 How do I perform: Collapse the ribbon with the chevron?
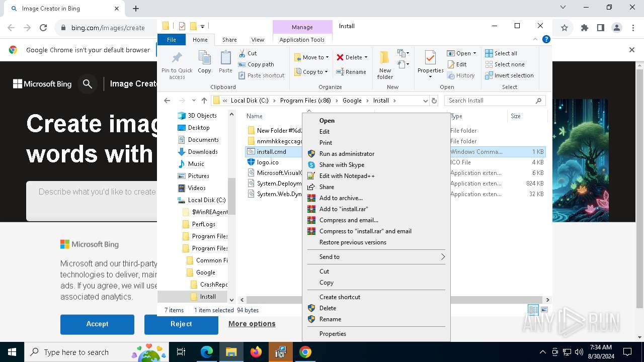click(x=536, y=39)
